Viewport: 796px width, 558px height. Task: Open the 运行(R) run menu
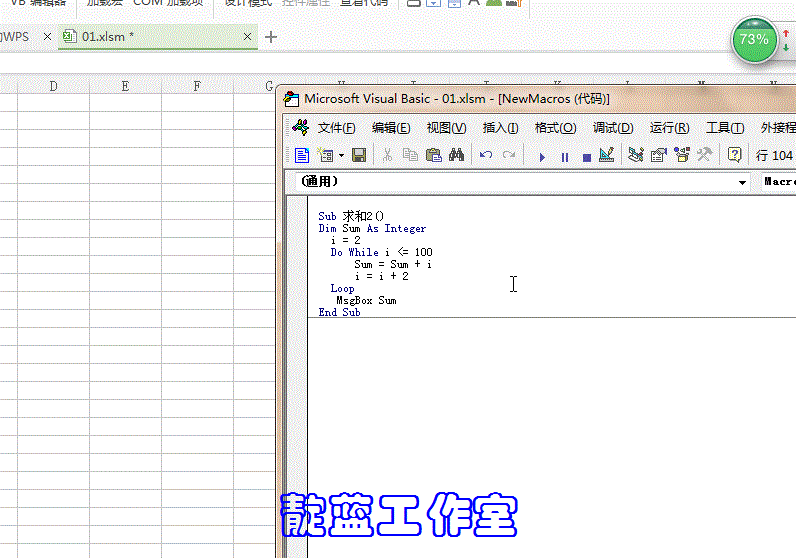(x=668, y=128)
